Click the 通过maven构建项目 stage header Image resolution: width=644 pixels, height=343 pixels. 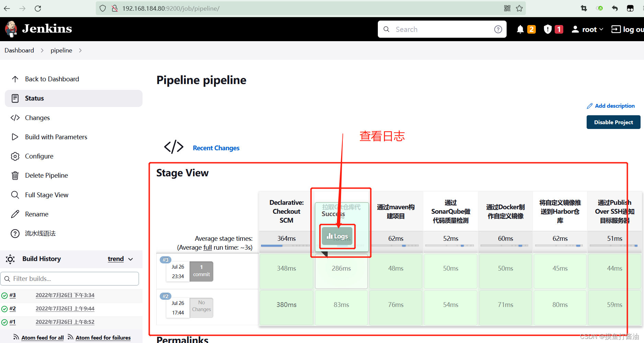[396, 211]
